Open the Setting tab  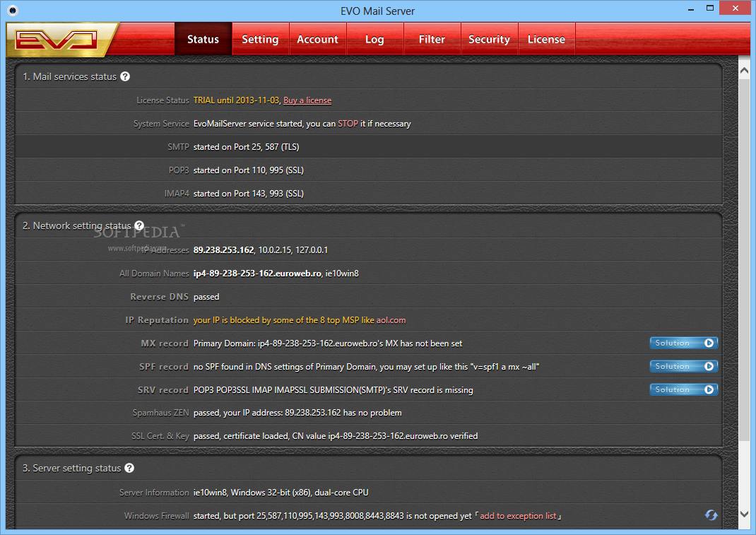pos(260,39)
